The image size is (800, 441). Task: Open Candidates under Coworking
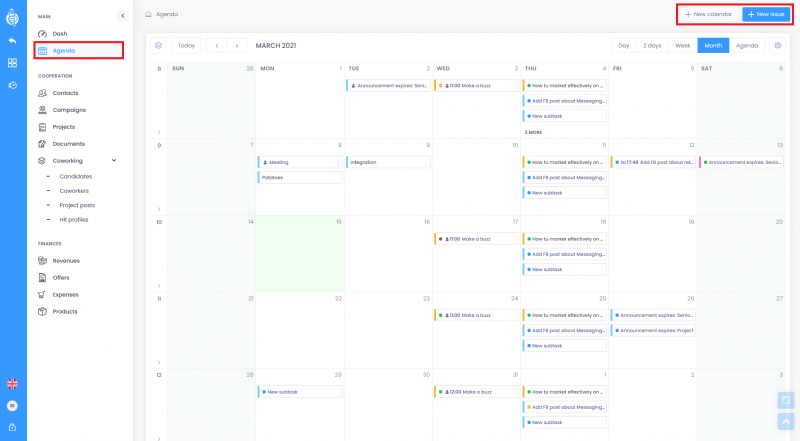76,176
